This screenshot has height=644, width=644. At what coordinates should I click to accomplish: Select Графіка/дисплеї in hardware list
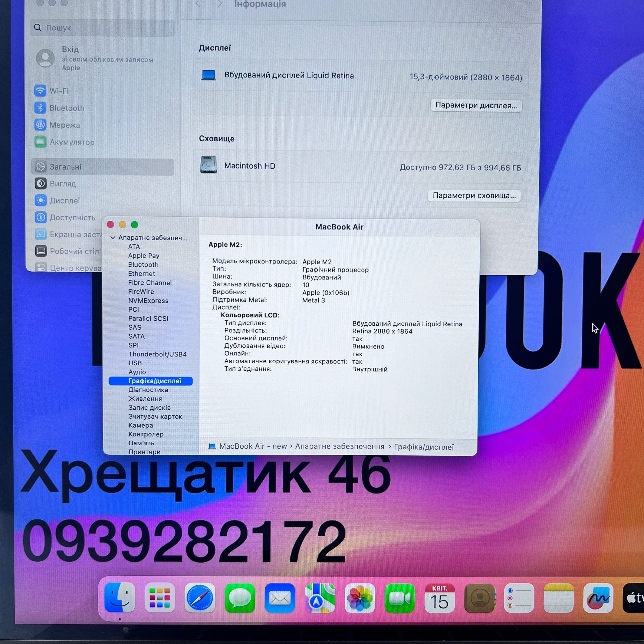tap(151, 381)
